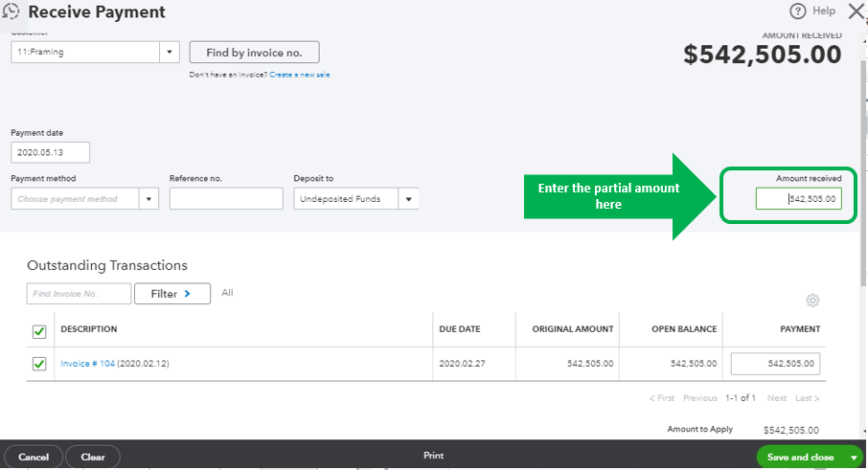Click the Amount received input field
The image size is (868, 470).
798,199
